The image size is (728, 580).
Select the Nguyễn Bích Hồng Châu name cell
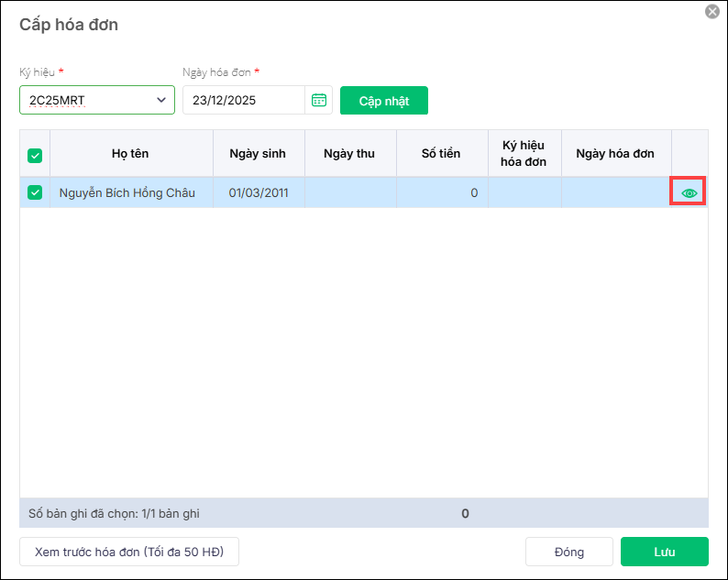127,193
